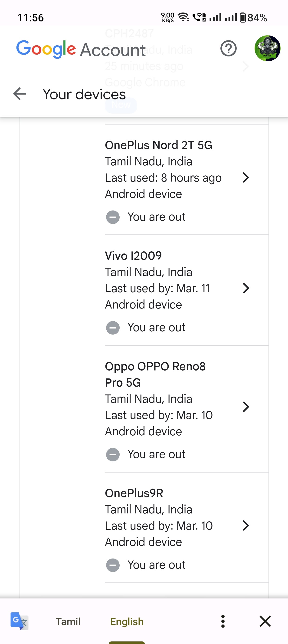Open the OnePlus Nord 2T 5G device name

pos(158,145)
